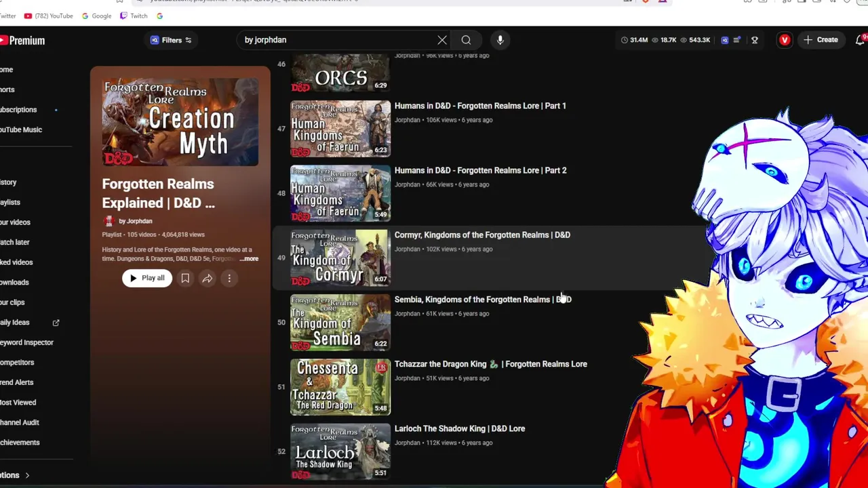868x488 pixels.
Task: Open the (782) YouTube bookmark
Action: tap(48, 16)
